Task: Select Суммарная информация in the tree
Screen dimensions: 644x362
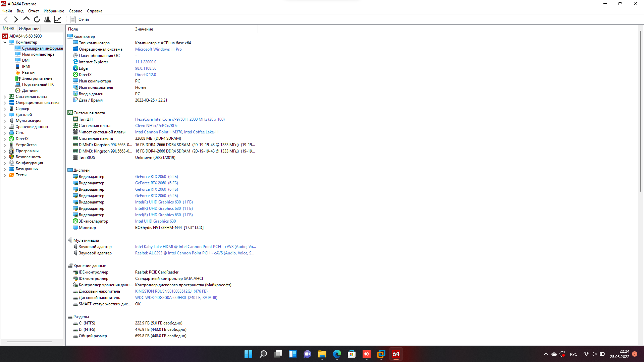Action: [39, 48]
